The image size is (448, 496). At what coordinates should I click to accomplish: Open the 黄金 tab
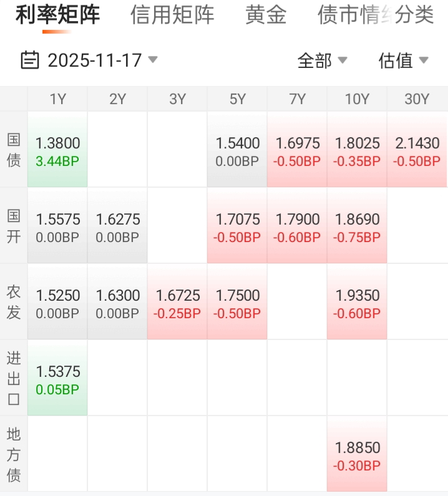coord(266,15)
